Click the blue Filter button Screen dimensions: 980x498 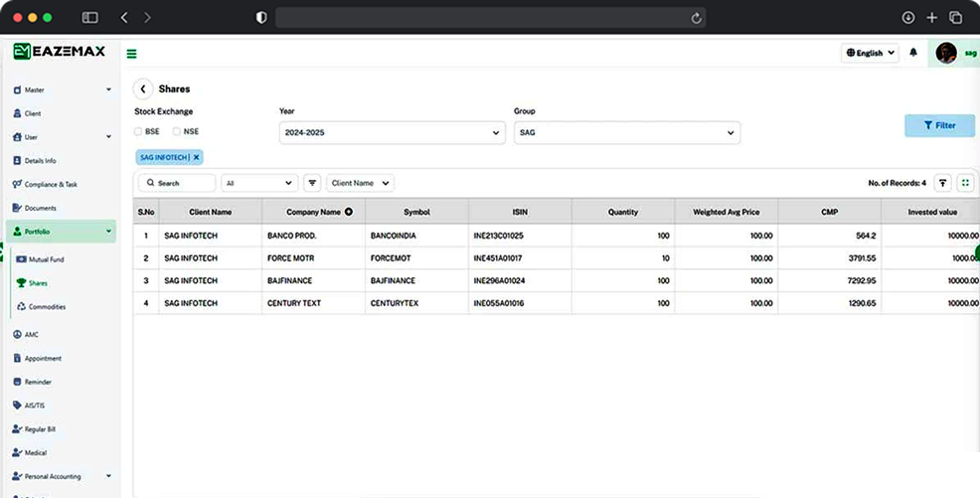click(939, 125)
